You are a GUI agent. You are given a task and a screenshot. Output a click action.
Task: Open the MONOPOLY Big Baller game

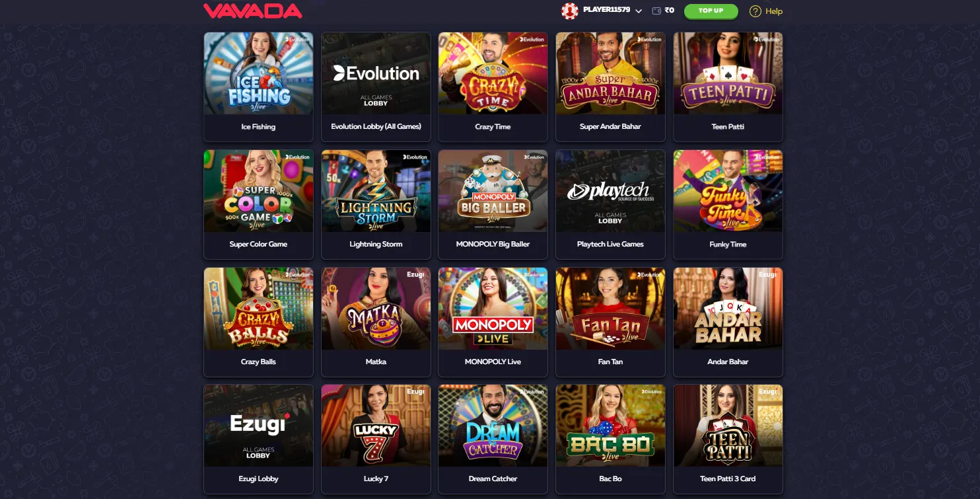(x=493, y=204)
